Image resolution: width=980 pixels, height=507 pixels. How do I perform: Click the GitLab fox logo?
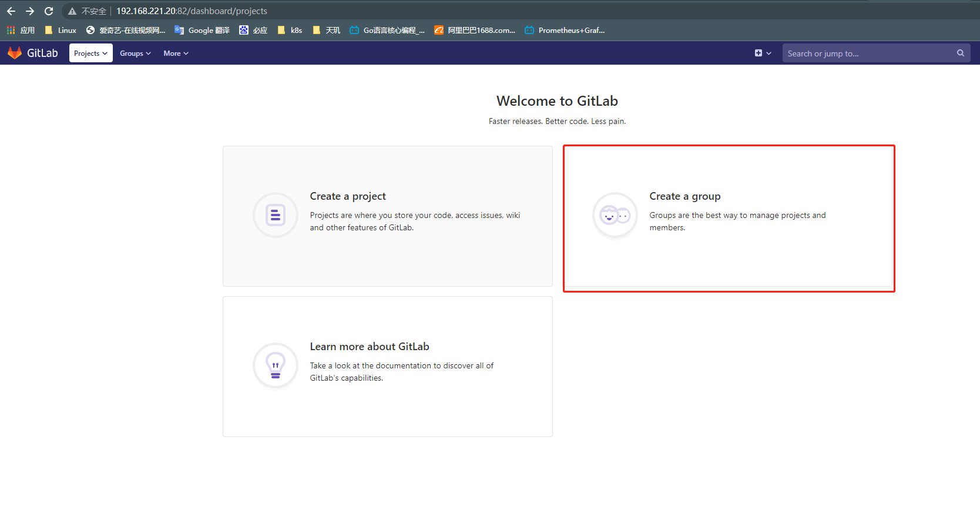15,53
